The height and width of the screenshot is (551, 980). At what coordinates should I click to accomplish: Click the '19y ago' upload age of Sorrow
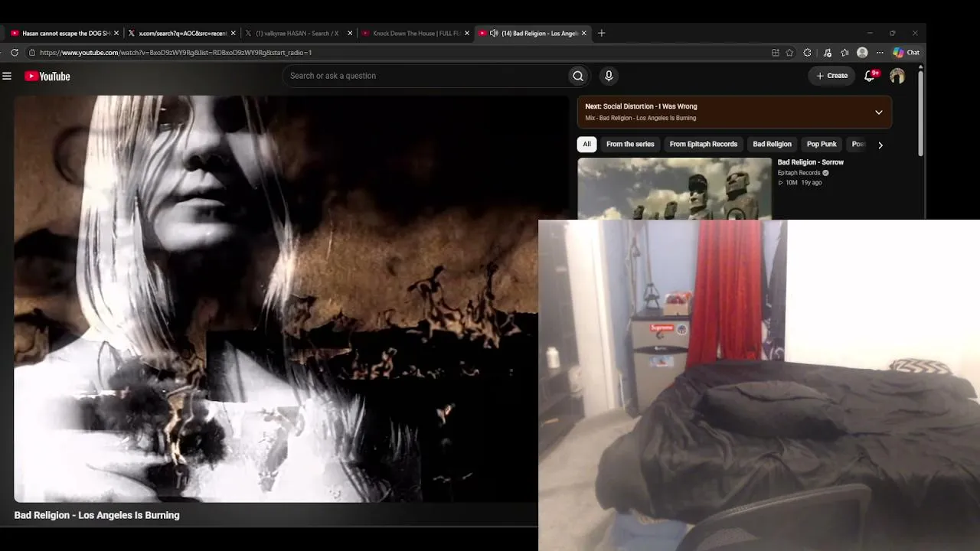click(812, 183)
